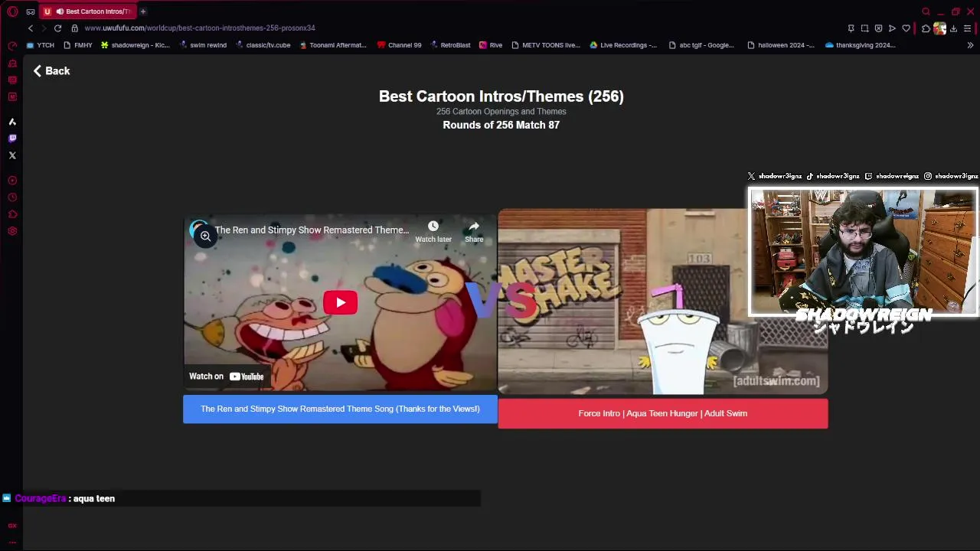Open the Channel 99 bookmark
This screenshot has width=980, height=551.
[x=400, y=45]
